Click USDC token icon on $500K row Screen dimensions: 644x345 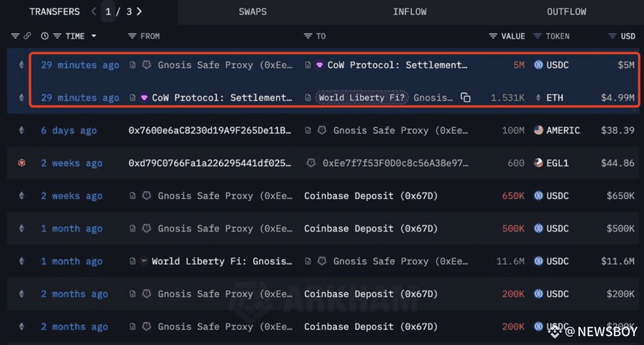point(538,228)
